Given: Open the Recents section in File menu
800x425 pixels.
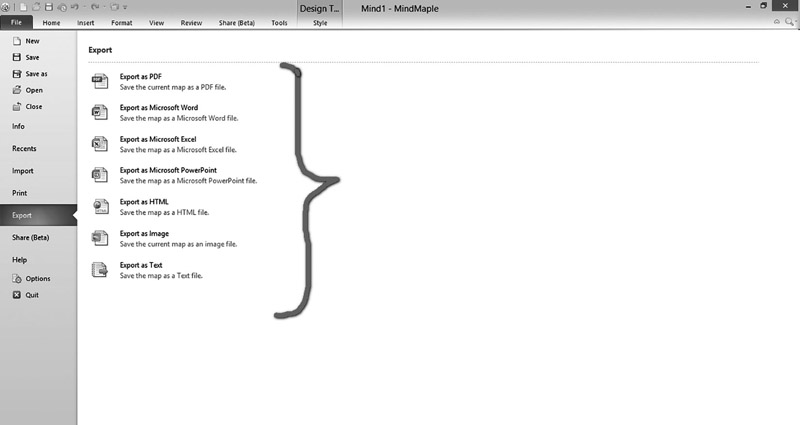Looking at the screenshot, I should pyautogui.click(x=24, y=148).
